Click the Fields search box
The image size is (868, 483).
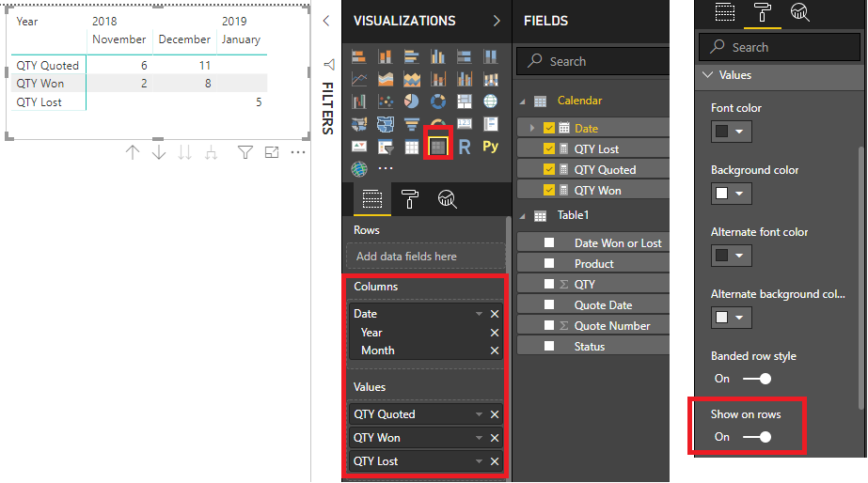[593, 61]
